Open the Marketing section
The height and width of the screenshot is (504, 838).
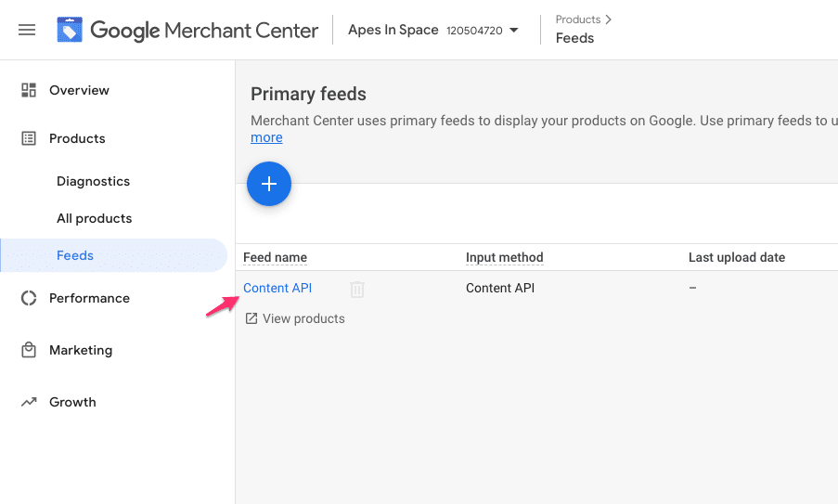tap(81, 350)
